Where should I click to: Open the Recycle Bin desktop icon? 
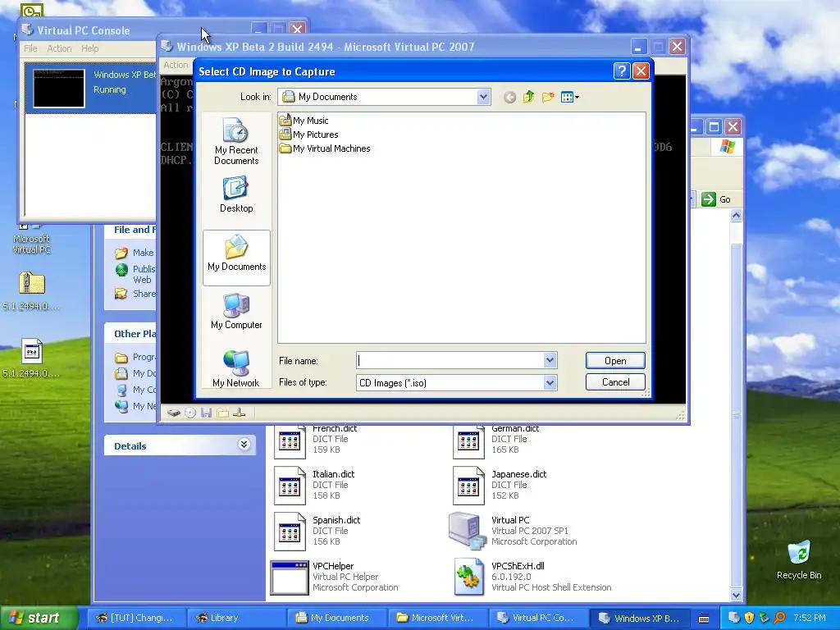pos(799,559)
